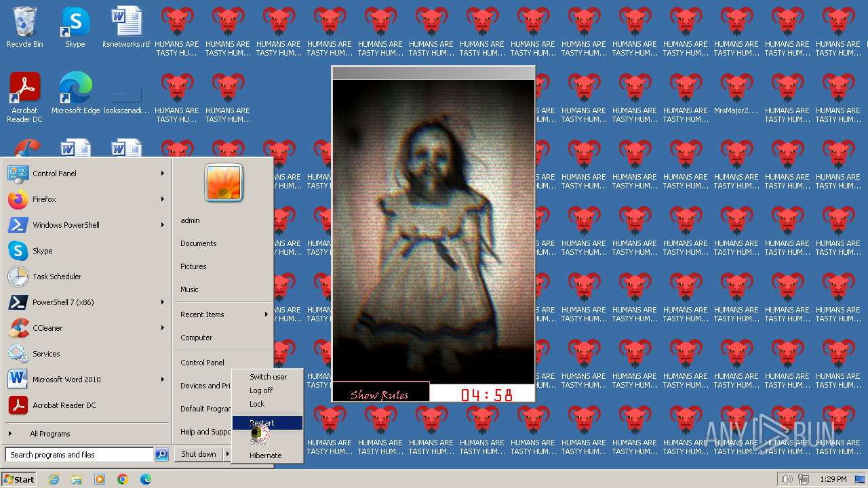868x488 pixels.
Task: Open Windows Media Player from taskbar
Action: click(100, 479)
